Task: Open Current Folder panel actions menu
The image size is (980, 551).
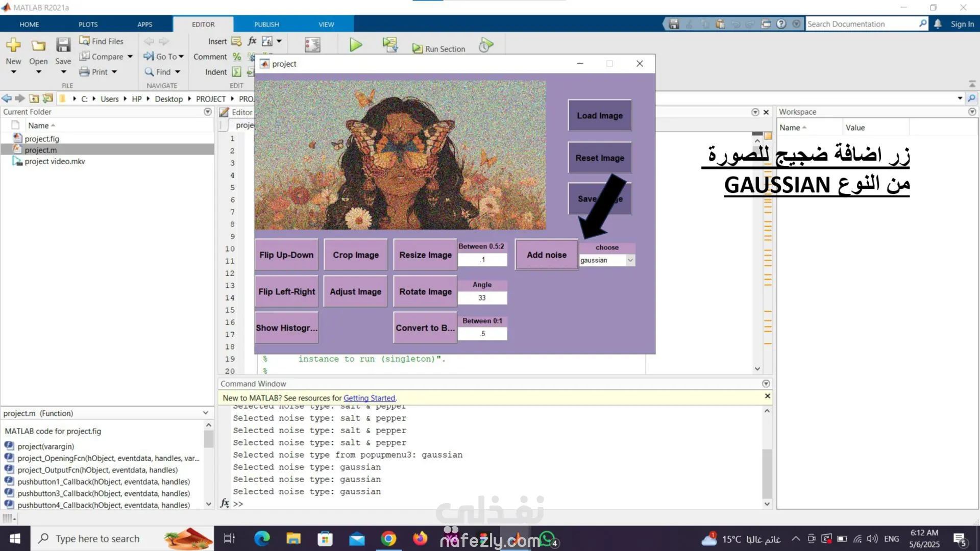Action: (207, 112)
